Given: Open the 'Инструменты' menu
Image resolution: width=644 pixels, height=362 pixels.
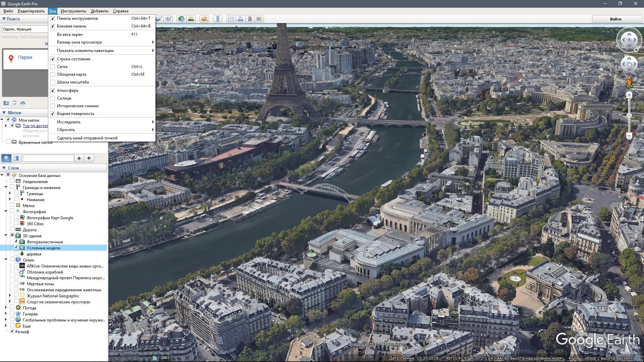Looking at the screenshot, I should click(x=73, y=11).
